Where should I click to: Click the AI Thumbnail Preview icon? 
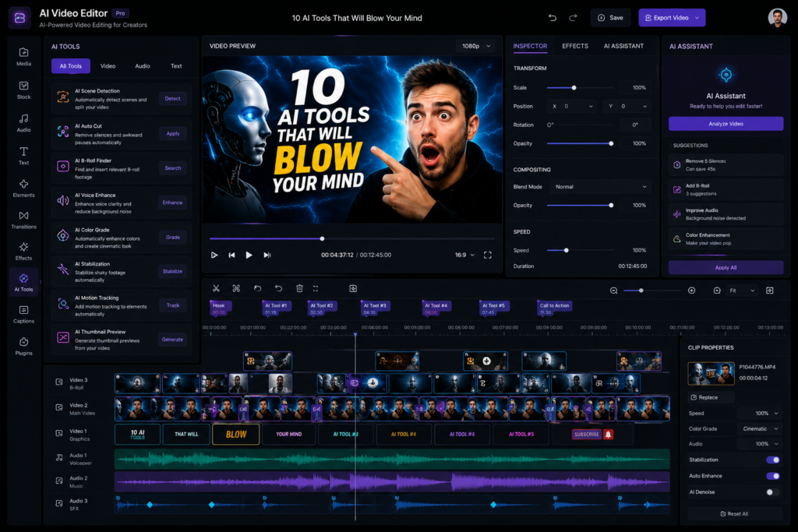coord(62,337)
